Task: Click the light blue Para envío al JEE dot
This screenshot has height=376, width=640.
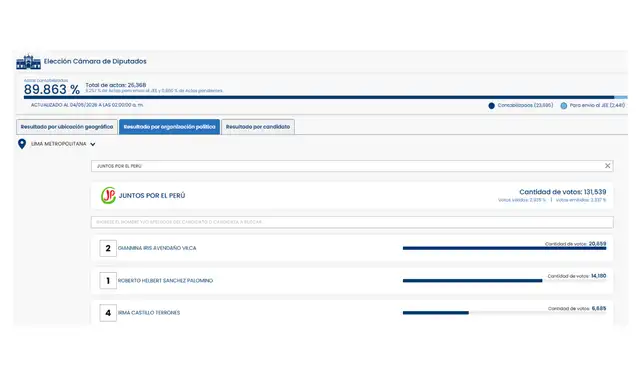Action: coord(564,106)
